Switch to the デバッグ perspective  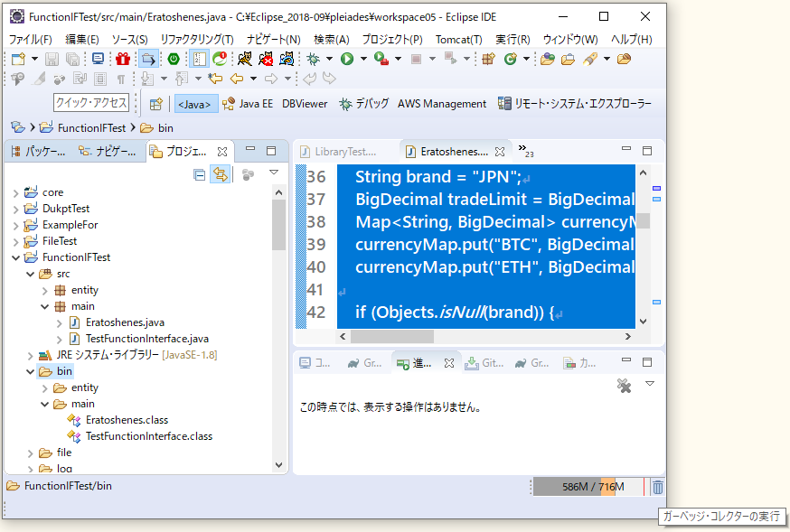point(363,104)
